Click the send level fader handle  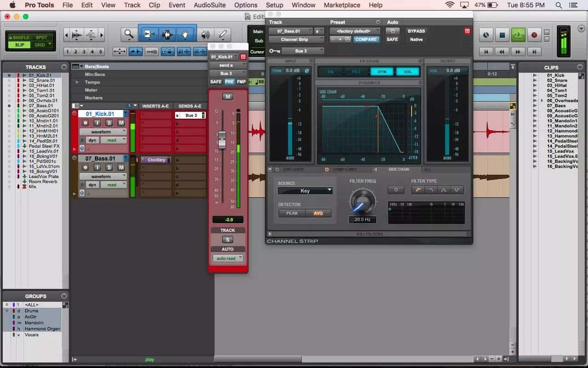222,139
